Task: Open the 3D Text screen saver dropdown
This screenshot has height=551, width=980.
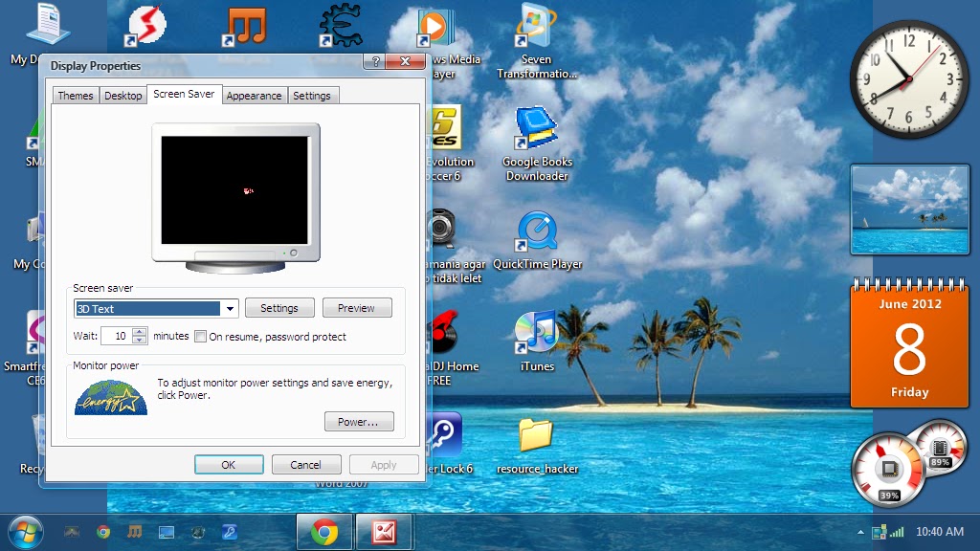Action: [x=230, y=309]
